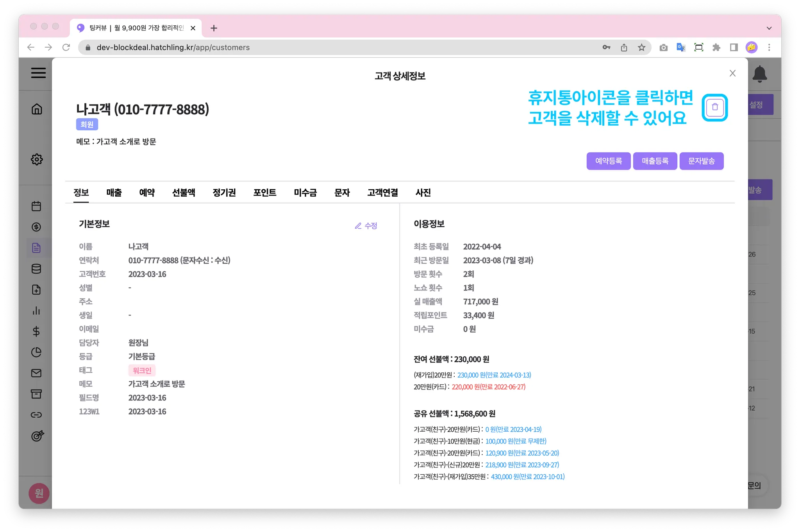The image size is (800, 532).
Task: Click the home icon in sidebar
Action: coord(37,109)
